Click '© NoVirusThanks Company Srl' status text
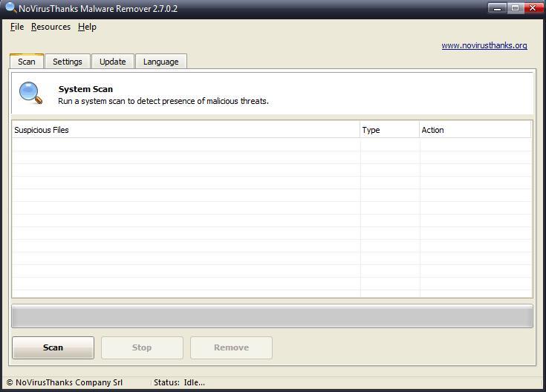The image size is (546, 392). (x=65, y=382)
